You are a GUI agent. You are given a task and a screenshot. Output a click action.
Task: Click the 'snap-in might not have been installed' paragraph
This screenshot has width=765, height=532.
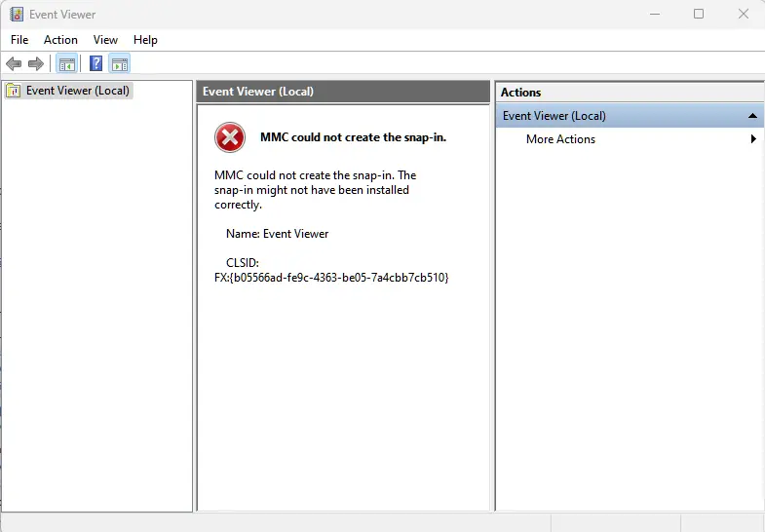point(315,190)
